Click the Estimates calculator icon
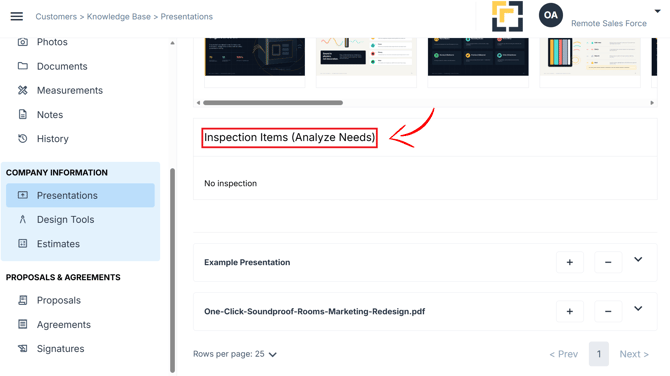The image size is (670, 376). [23, 244]
